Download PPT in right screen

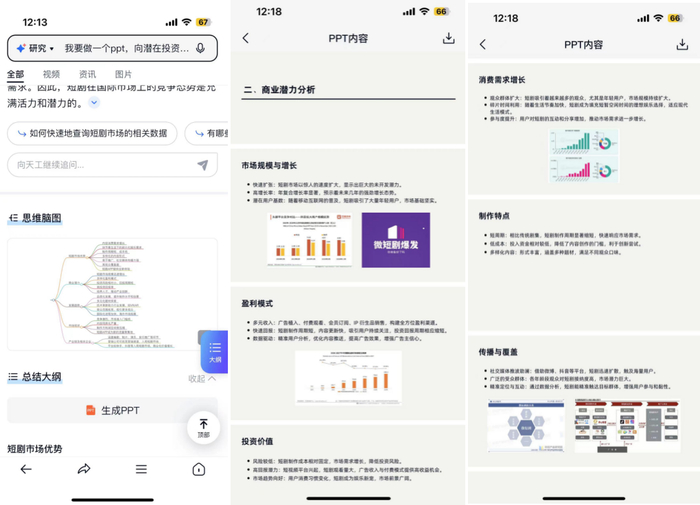click(682, 44)
